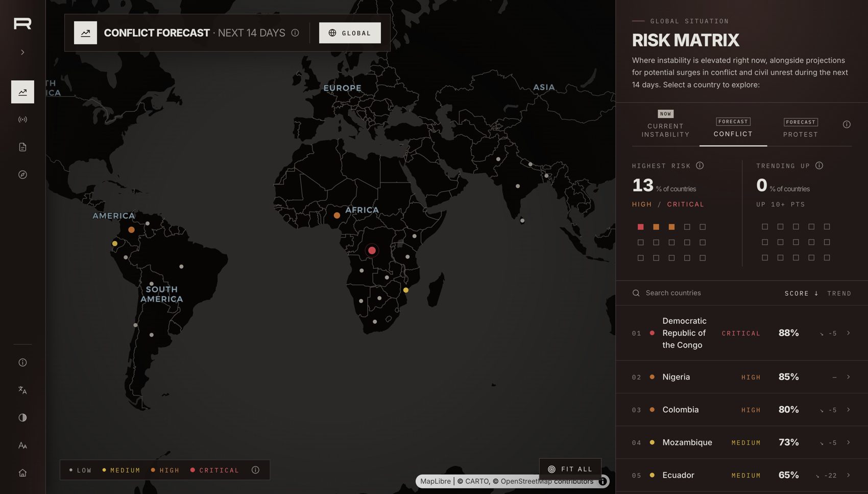This screenshot has height=494, width=868.
Task: Open the legend info icon
Action: pos(255,470)
